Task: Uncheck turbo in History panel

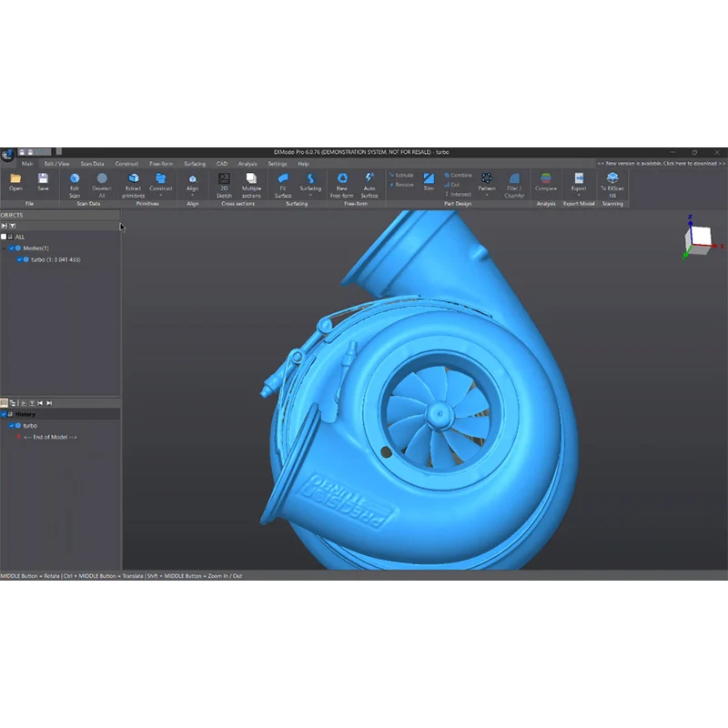Action: [12, 425]
